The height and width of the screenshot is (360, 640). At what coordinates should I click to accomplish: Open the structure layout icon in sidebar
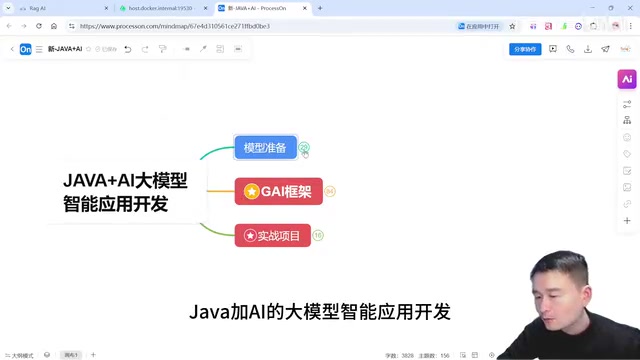pyautogui.click(x=627, y=120)
